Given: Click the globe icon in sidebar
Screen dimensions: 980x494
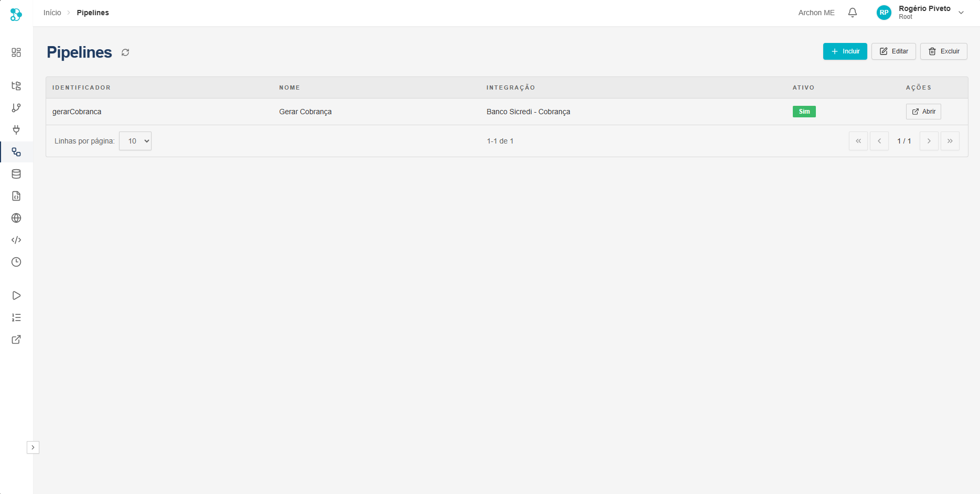Looking at the screenshot, I should coord(16,218).
